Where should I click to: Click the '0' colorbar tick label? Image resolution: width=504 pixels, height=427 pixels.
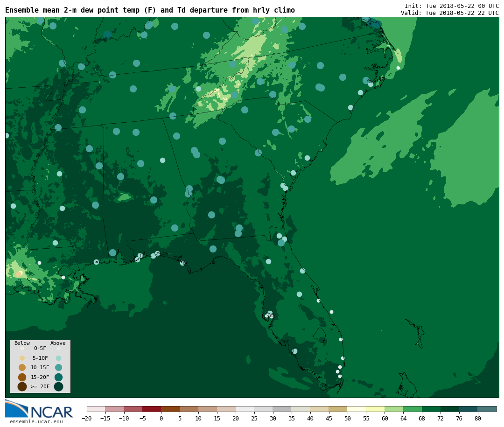point(161,418)
